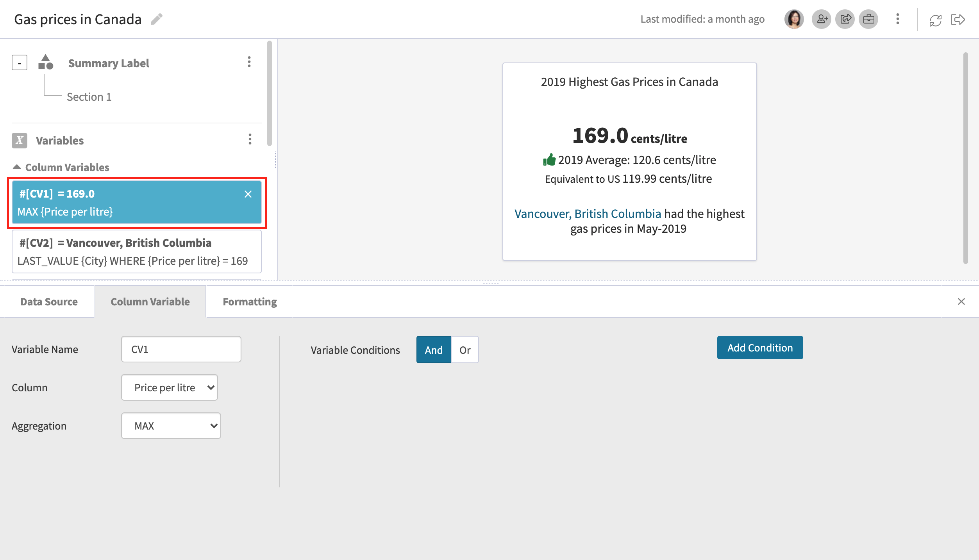Viewport: 979px width, 560px height.
Task: Click the green thumbs-up icon
Action: [549, 160]
